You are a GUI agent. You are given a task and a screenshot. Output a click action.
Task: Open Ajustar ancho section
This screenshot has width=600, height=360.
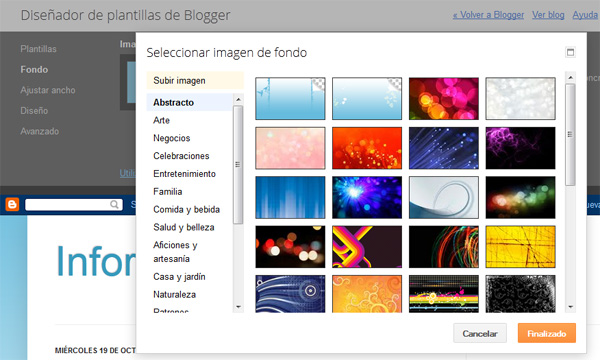point(48,90)
